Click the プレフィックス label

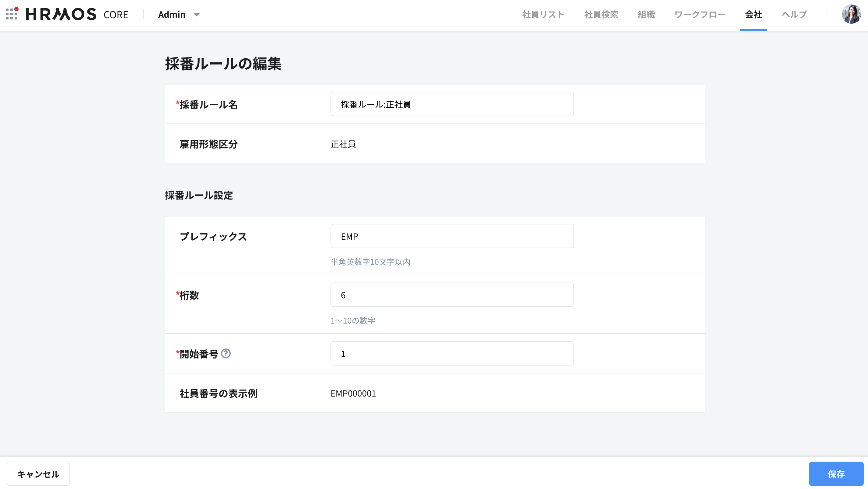coord(213,236)
